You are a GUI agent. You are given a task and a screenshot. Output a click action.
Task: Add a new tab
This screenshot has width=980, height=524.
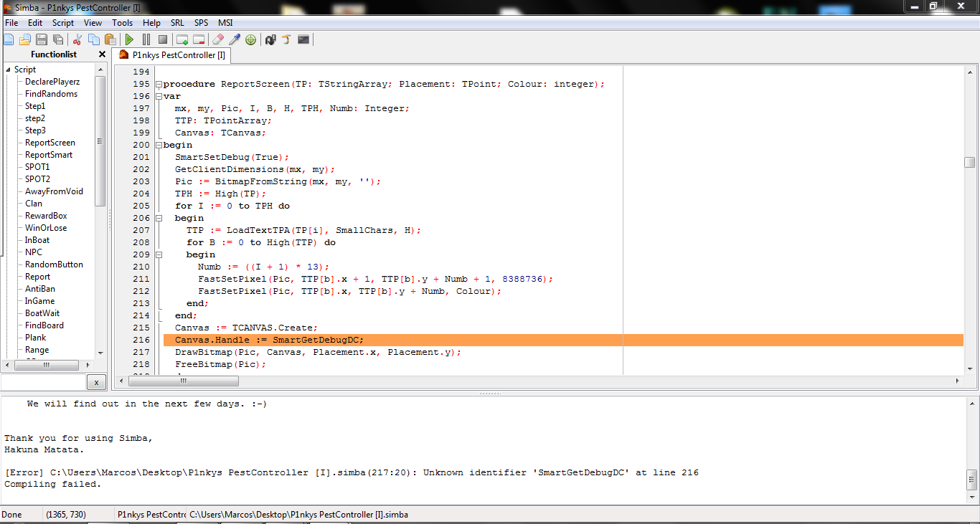pyautogui.click(x=182, y=39)
